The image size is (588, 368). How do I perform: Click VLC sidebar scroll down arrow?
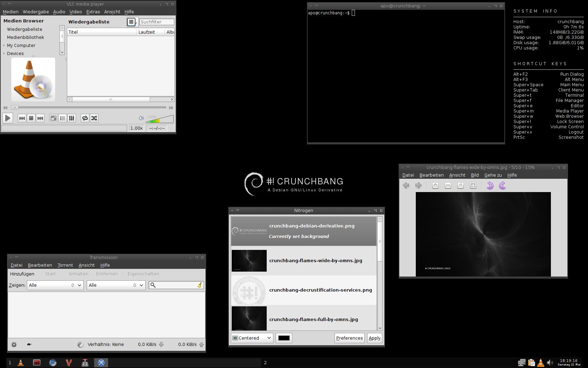click(62, 53)
